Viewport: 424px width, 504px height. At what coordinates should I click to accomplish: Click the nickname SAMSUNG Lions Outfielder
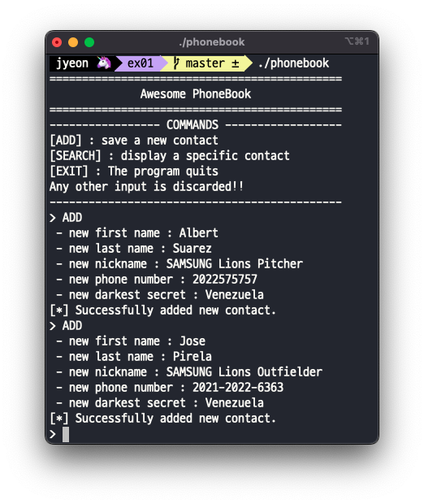point(244,371)
